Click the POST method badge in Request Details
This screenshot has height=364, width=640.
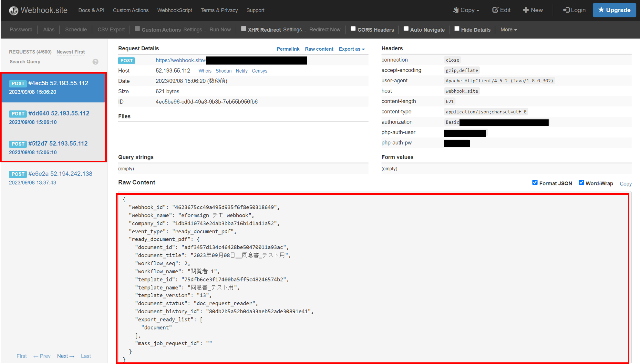[127, 60]
